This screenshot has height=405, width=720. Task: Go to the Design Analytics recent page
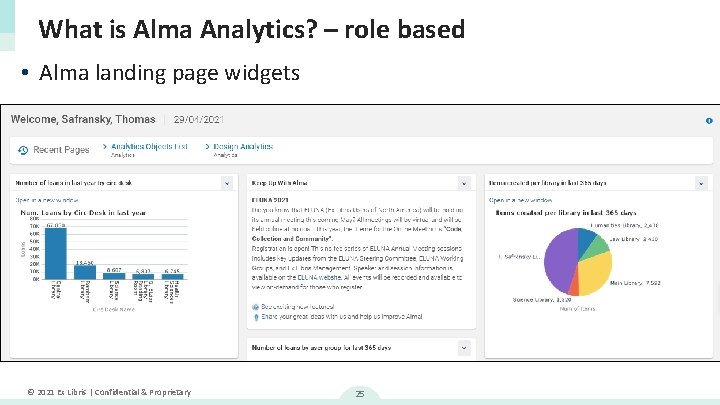click(242, 147)
